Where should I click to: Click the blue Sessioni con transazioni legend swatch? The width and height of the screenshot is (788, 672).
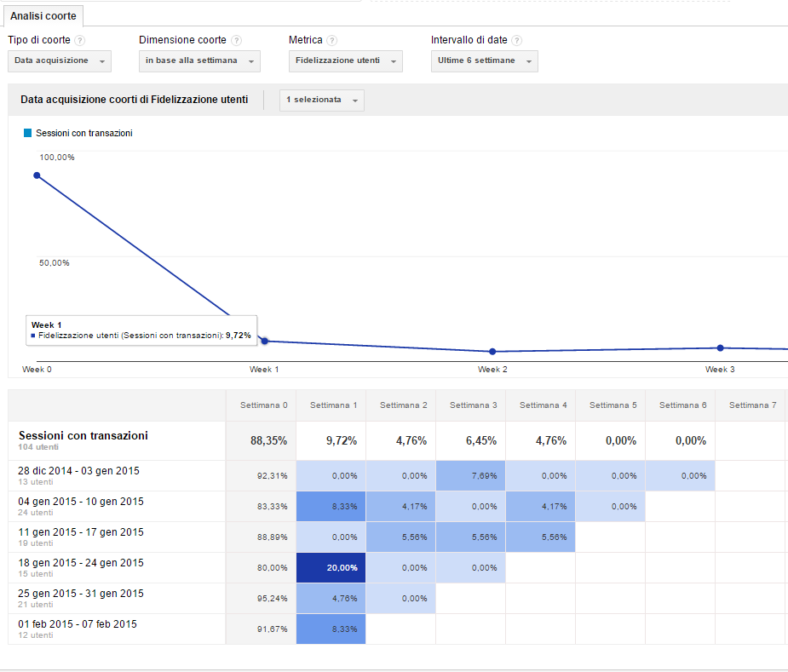coord(27,133)
